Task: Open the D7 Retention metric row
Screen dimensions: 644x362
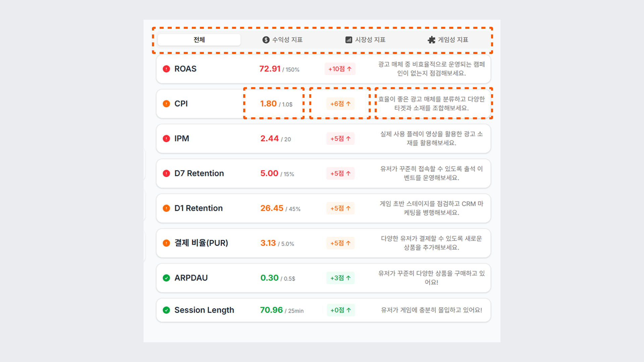Action: pos(323,173)
